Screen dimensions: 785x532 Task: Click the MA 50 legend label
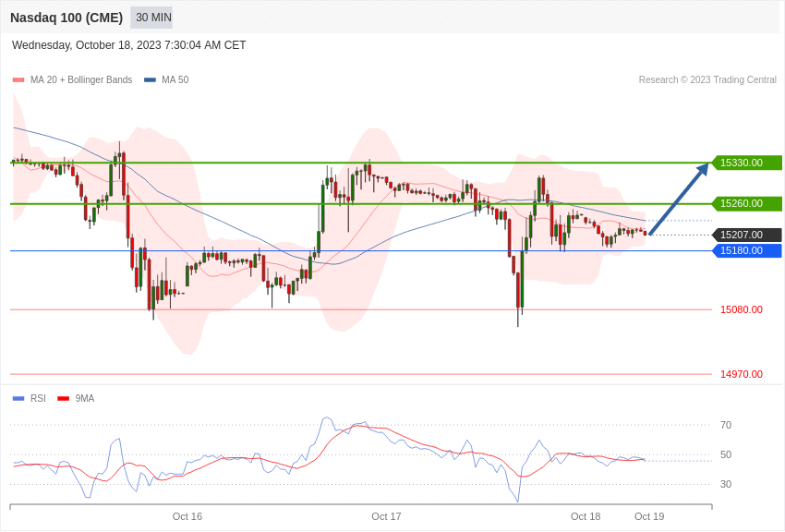[x=175, y=79]
